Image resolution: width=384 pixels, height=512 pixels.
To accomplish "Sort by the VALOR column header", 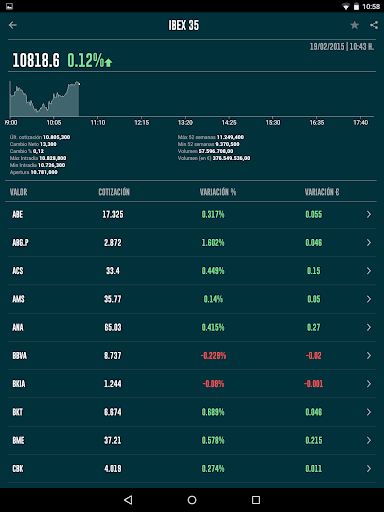I will pyautogui.click(x=19, y=192).
